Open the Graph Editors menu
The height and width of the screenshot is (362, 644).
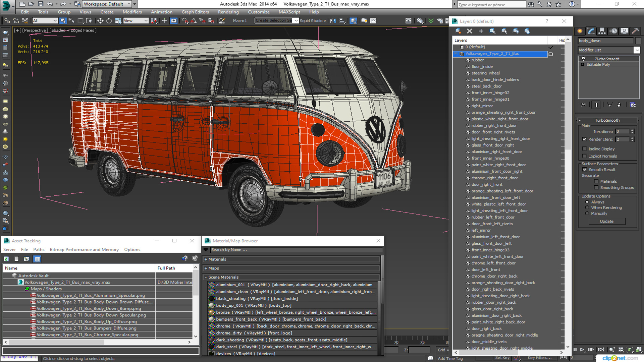click(195, 12)
